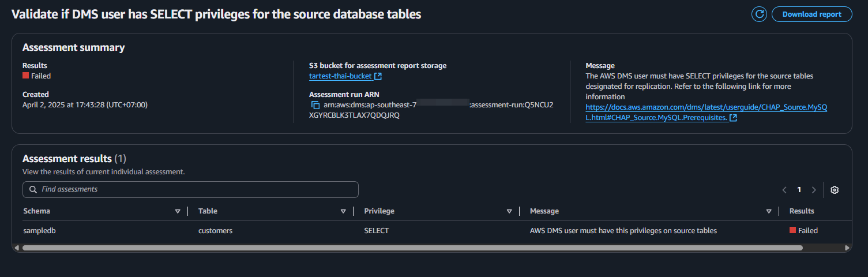
Task: Click the Results column header
Action: (x=802, y=211)
